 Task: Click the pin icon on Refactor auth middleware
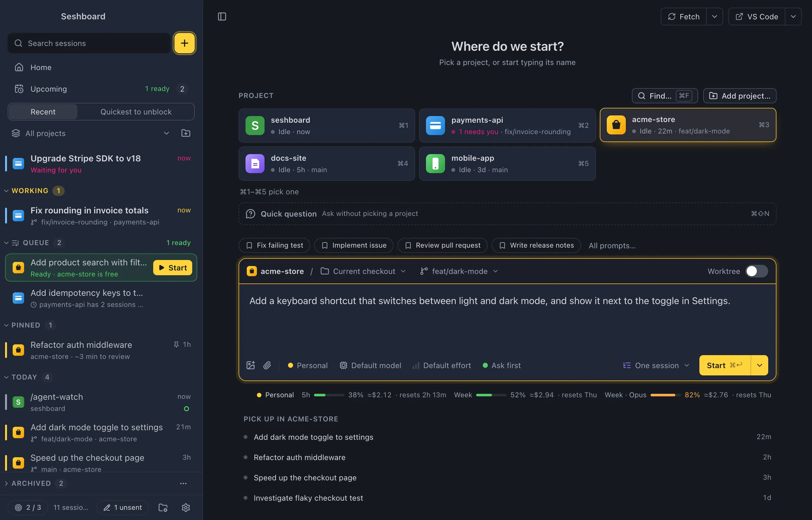coord(176,344)
